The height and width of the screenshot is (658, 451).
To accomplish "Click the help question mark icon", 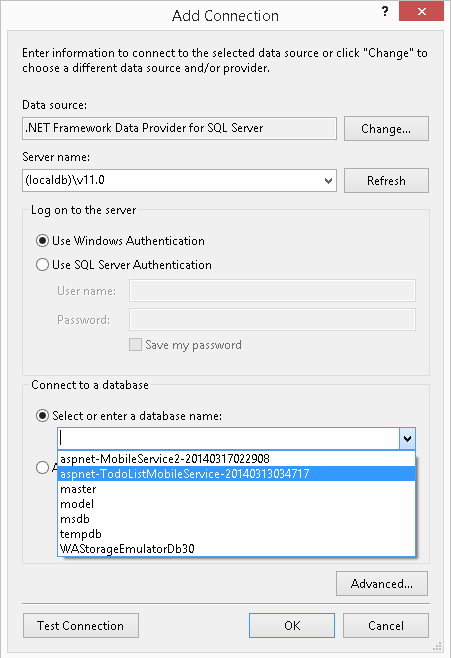I will (x=385, y=11).
